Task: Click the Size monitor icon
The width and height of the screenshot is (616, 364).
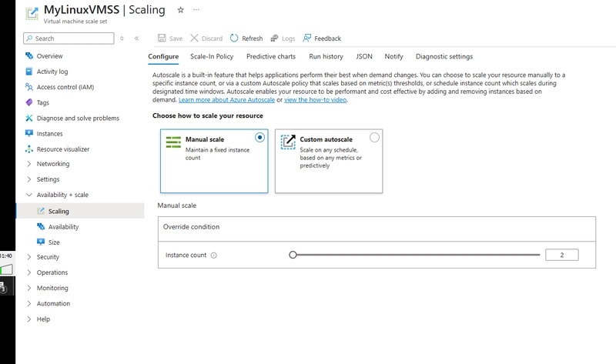Action: [x=41, y=242]
